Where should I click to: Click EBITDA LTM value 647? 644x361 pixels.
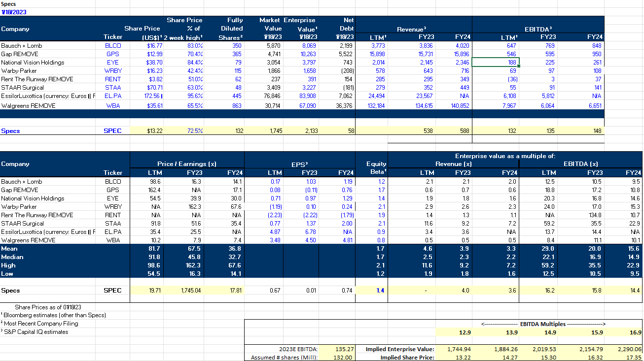(x=511, y=46)
